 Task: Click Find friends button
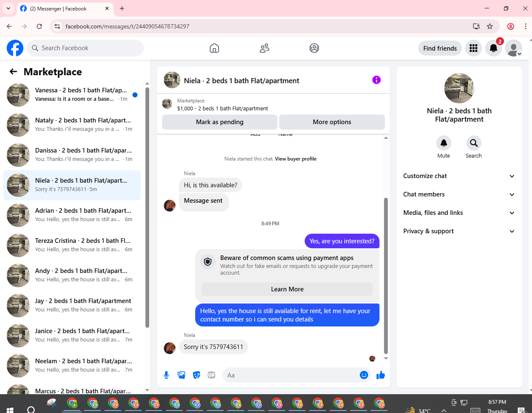click(440, 48)
